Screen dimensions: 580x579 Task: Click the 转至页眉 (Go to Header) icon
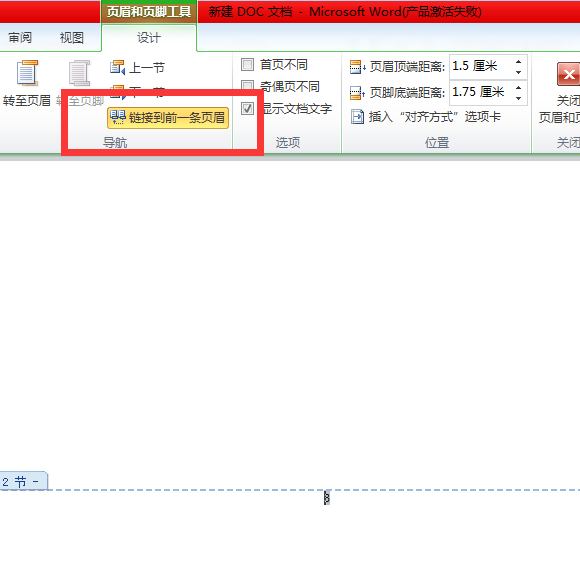point(27,73)
